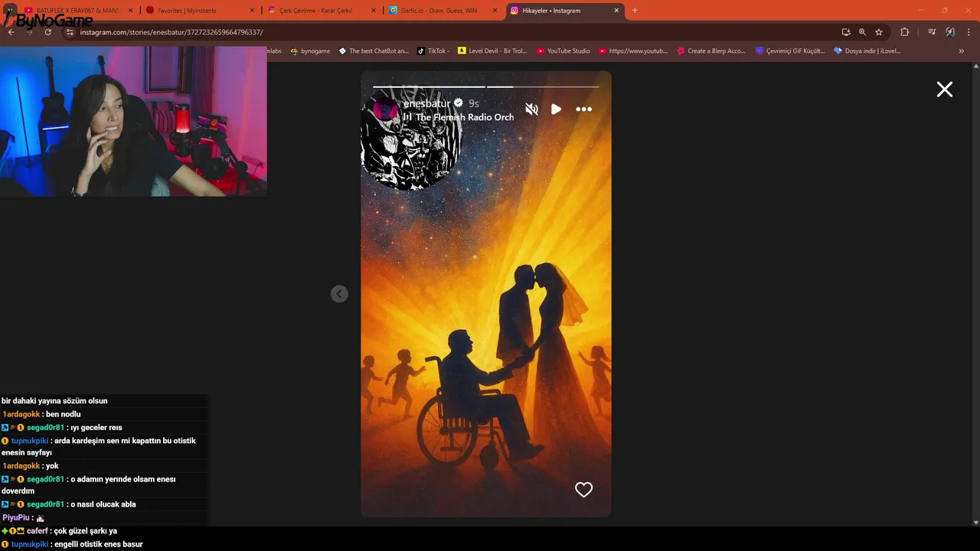Click the chat message 'ıyı geceler reıs'
This screenshot has width=980, height=551.
tap(96, 428)
